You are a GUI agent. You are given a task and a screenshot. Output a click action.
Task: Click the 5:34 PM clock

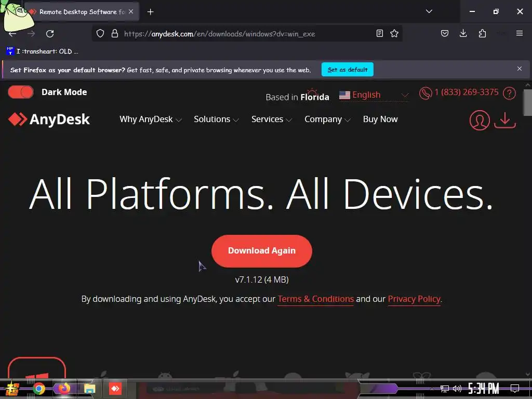[484, 389]
